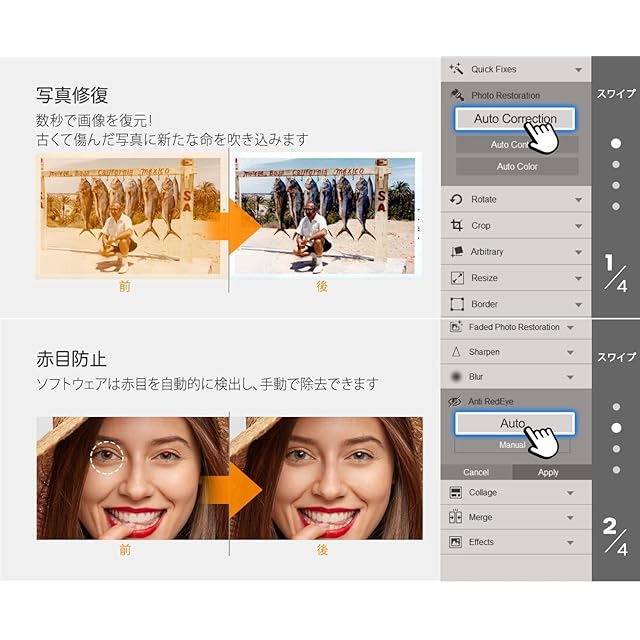Click the Auto Correction button
The image size is (640, 640).
(514, 119)
